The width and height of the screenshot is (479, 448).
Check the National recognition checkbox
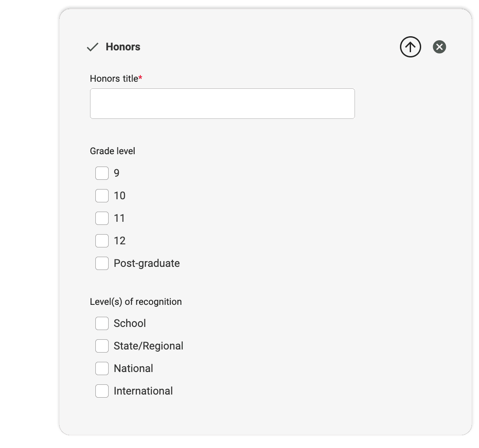(102, 368)
